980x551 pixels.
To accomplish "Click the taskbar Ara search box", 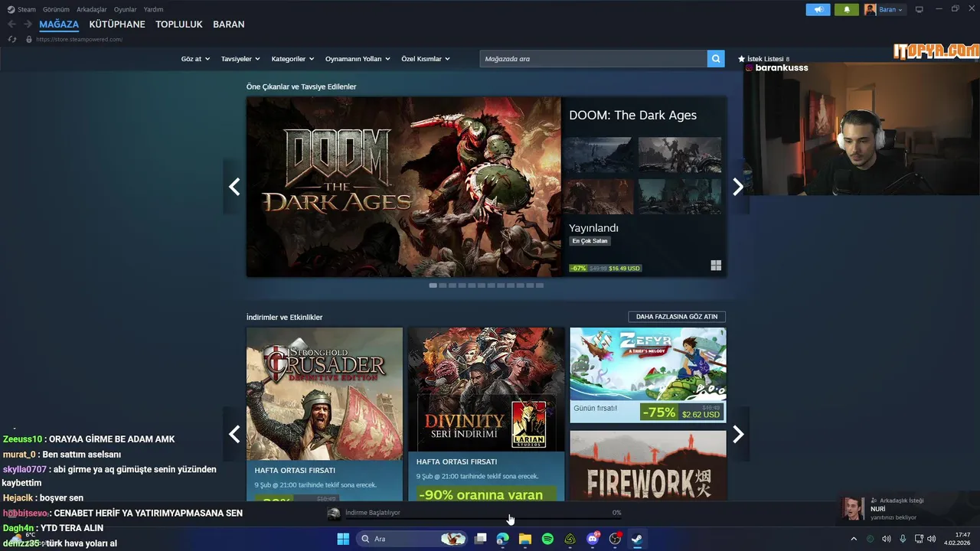I will 413,539.
